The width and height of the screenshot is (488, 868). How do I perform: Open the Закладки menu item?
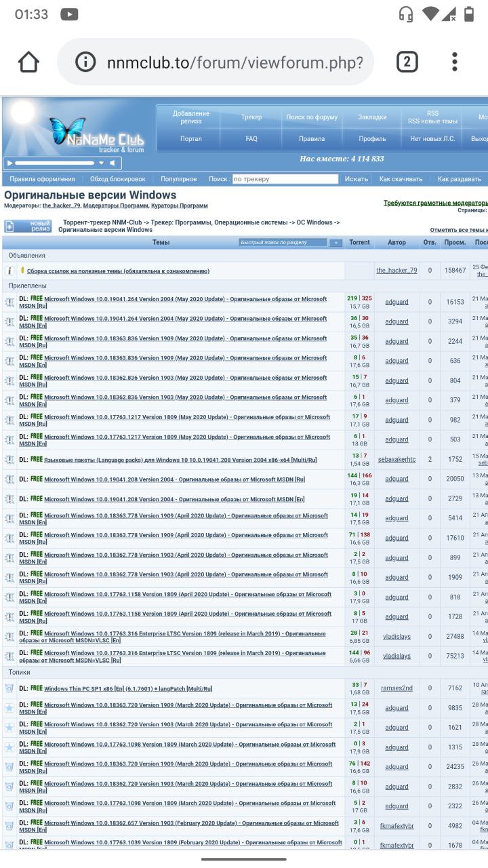point(372,117)
